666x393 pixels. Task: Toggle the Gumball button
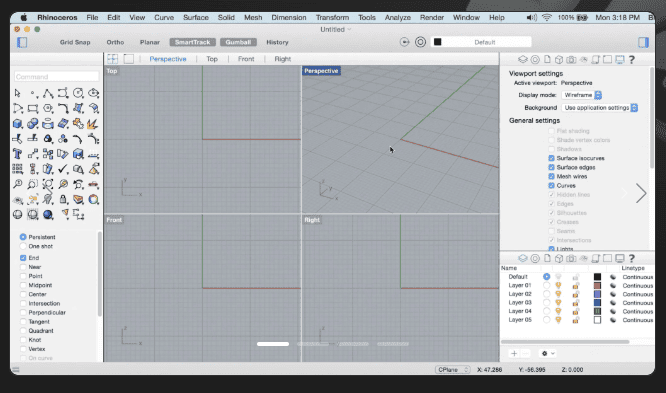(x=238, y=42)
